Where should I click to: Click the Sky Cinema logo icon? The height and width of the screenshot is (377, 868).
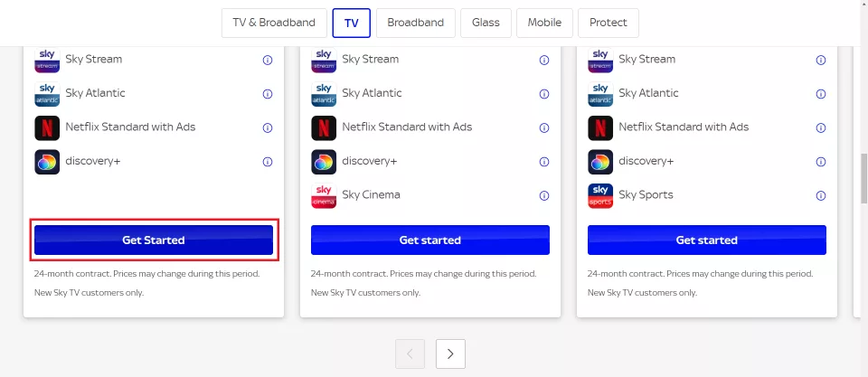324,195
